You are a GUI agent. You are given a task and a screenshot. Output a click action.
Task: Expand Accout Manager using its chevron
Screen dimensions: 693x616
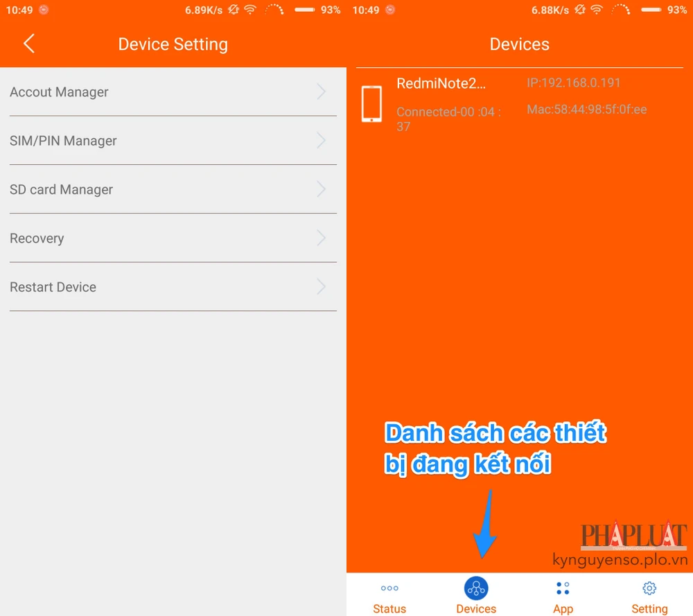(x=322, y=91)
